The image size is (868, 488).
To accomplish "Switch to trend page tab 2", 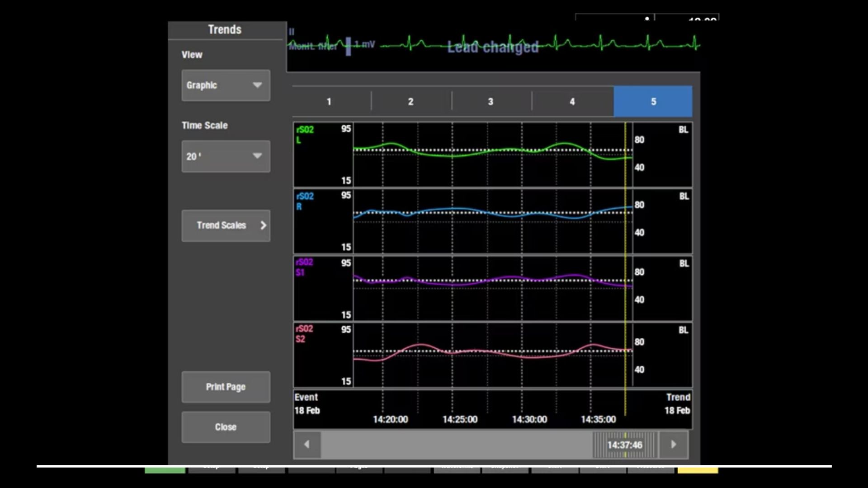I will pyautogui.click(x=411, y=102).
